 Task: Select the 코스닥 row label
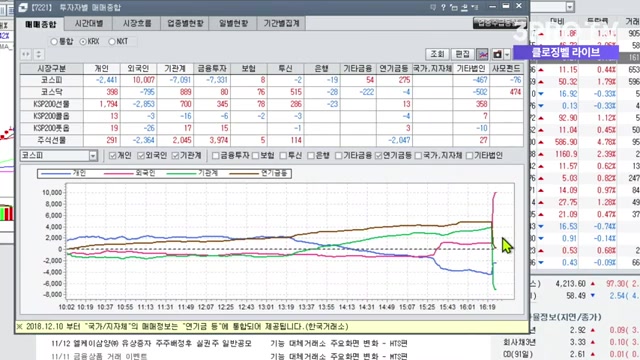point(52,92)
